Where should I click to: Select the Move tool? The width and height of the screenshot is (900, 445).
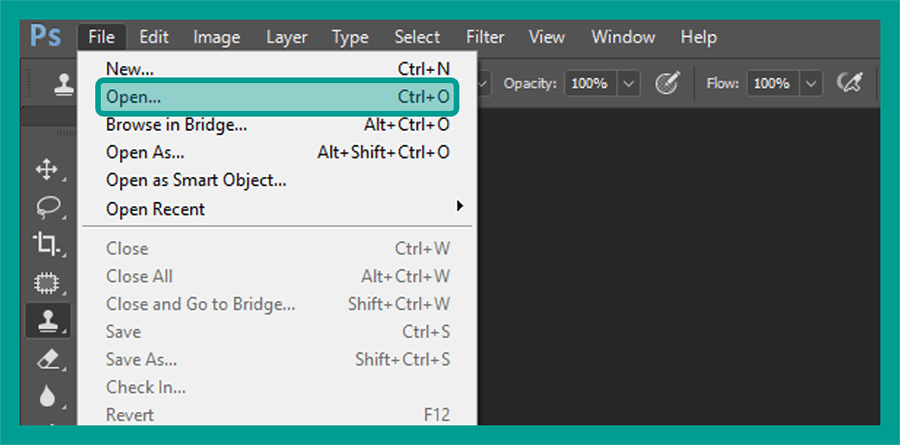pyautogui.click(x=46, y=171)
